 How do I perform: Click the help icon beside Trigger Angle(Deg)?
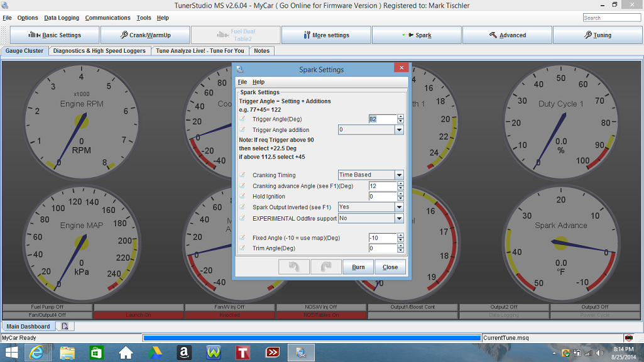243,119
